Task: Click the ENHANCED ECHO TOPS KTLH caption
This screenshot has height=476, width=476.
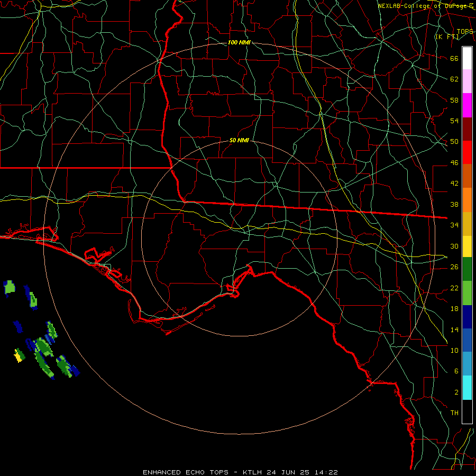Action: (x=240, y=472)
